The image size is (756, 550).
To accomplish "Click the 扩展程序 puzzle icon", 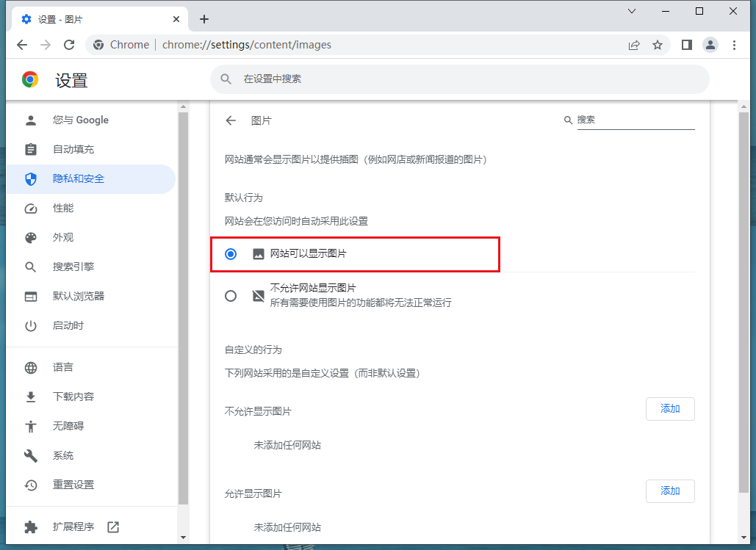I will tap(31, 527).
